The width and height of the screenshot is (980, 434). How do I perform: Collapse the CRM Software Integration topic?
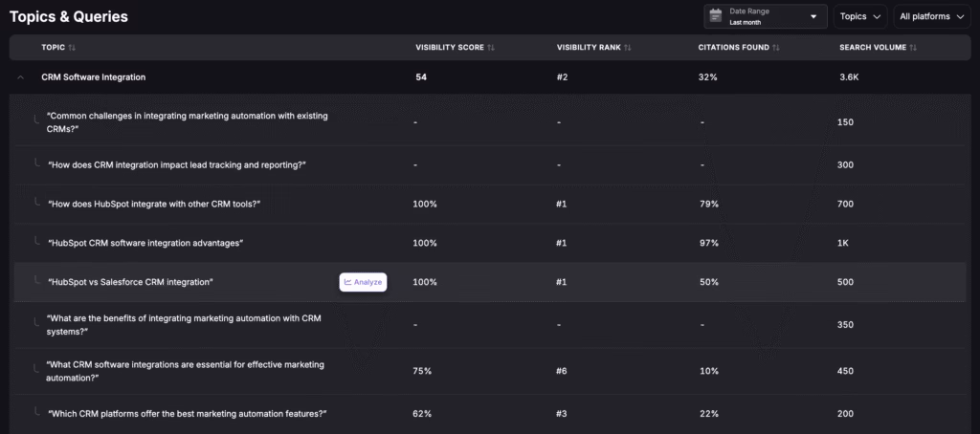click(21, 77)
